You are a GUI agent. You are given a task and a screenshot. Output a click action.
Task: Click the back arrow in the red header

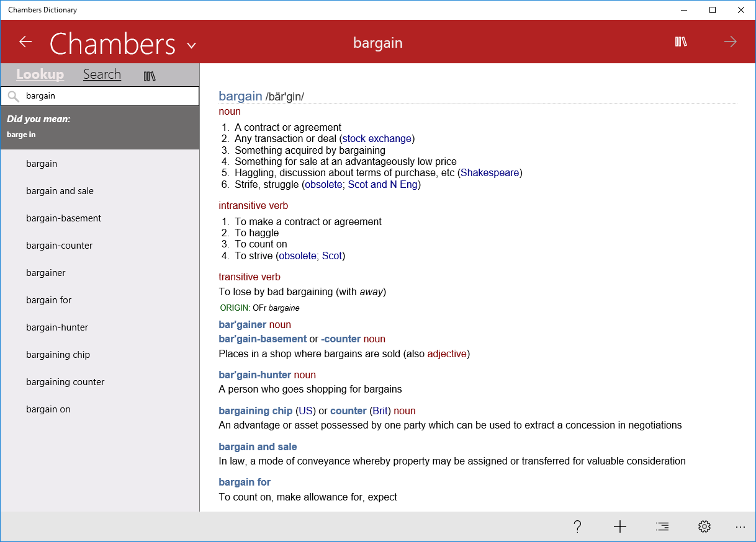tap(25, 42)
